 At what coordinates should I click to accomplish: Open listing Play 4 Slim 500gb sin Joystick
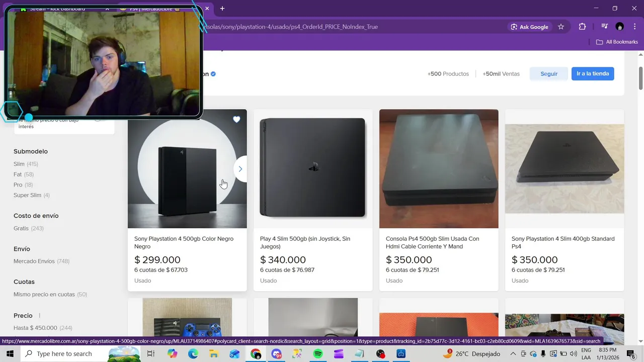coord(305,242)
